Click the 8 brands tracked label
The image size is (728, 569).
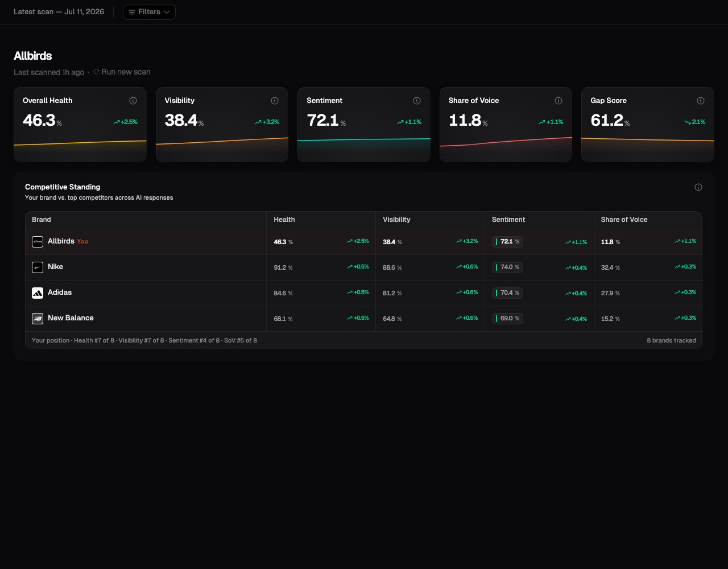(x=671, y=340)
